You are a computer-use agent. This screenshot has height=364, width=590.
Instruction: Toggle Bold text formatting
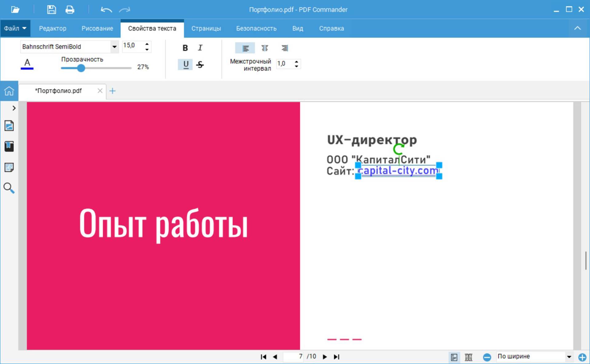click(x=185, y=48)
